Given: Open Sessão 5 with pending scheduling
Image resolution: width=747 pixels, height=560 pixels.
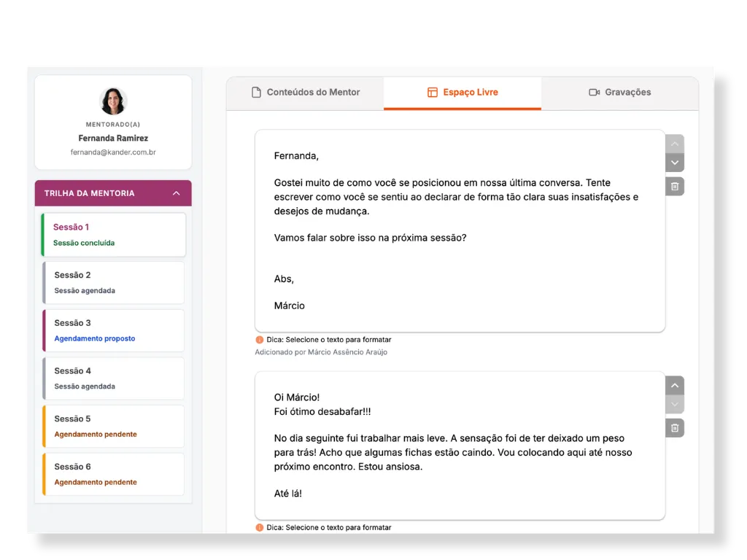Looking at the screenshot, I should 114,426.
